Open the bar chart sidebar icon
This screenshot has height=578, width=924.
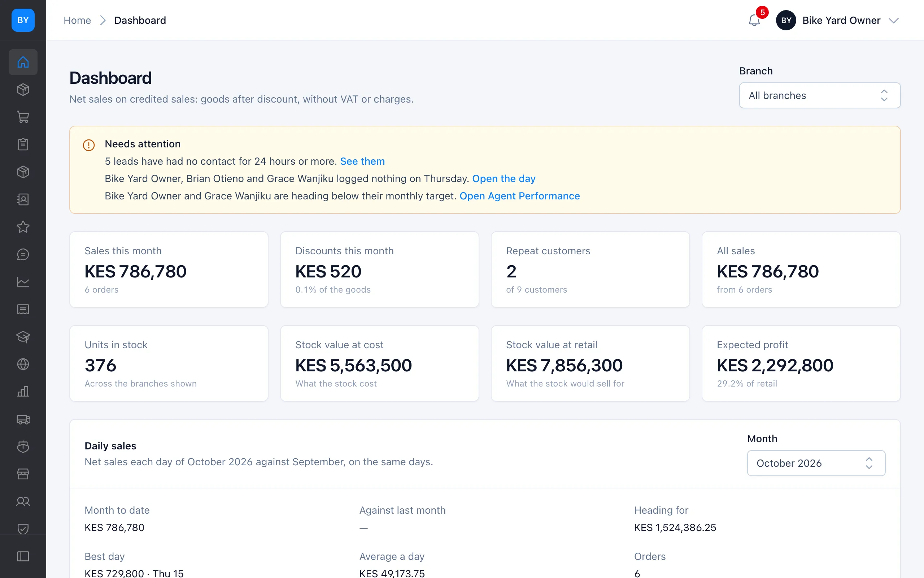(x=23, y=392)
